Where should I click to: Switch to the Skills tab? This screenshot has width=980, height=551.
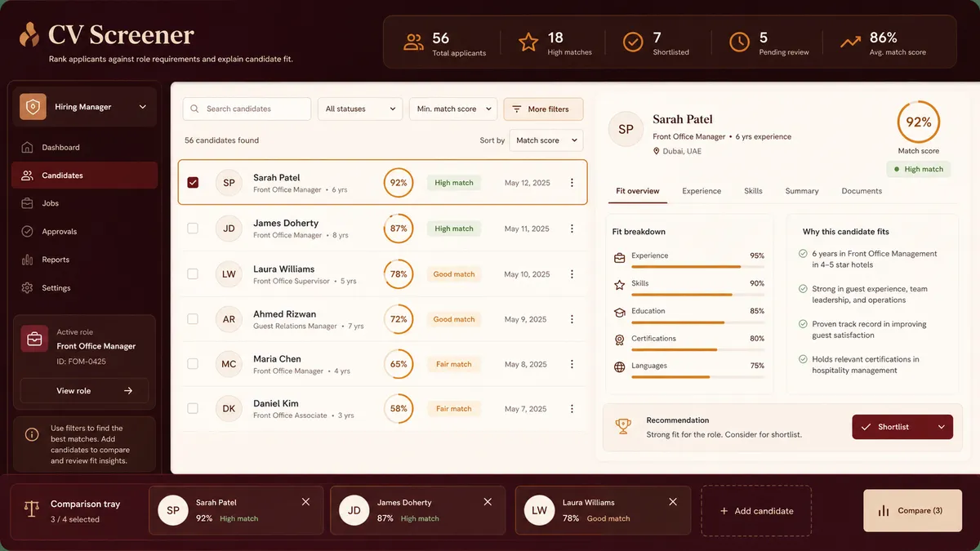tap(753, 191)
